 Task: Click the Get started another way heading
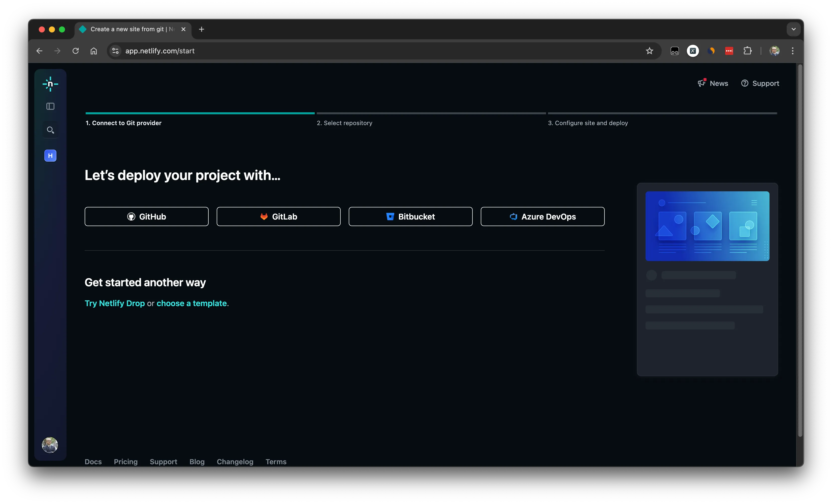tap(145, 282)
